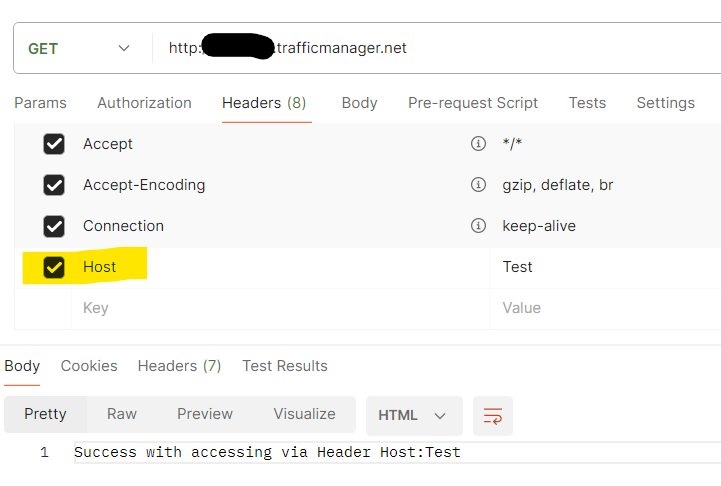This screenshot has height=486, width=721.
Task: Open the HTML format dropdown
Action: coord(413,415)
